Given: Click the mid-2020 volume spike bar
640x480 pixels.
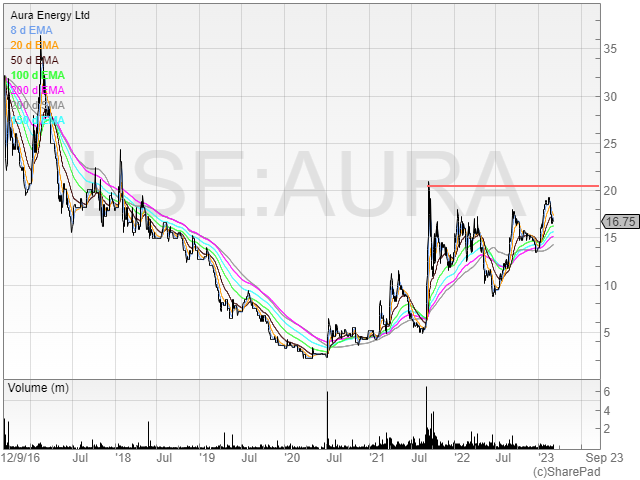Looking at the screenshot, I should 327,420.
